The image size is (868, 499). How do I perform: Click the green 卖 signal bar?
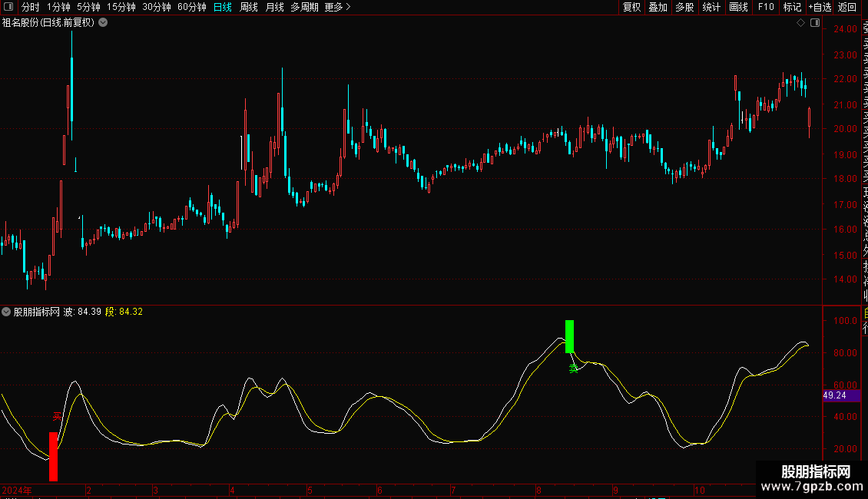click(569, 336)
